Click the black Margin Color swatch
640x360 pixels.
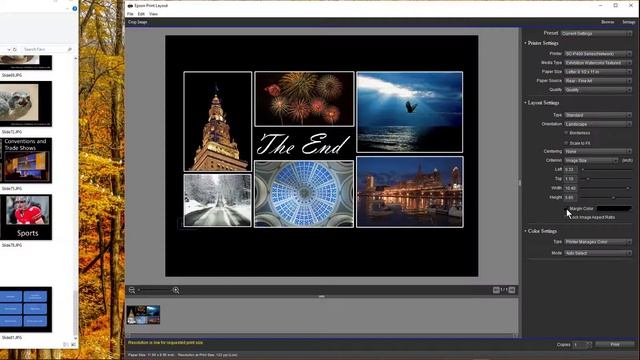(614, 209)
